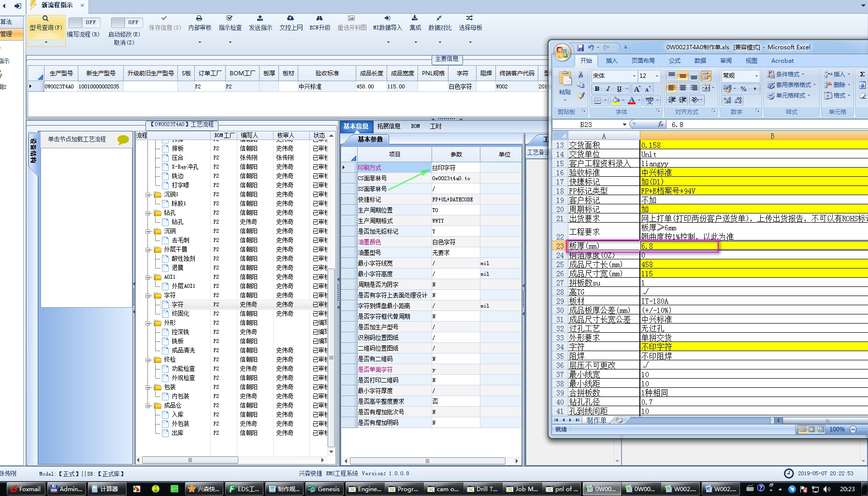The image size is (868, 496).
Task: Collapse the 沉铜1 node in the process tree
Action: click(149, 195)
